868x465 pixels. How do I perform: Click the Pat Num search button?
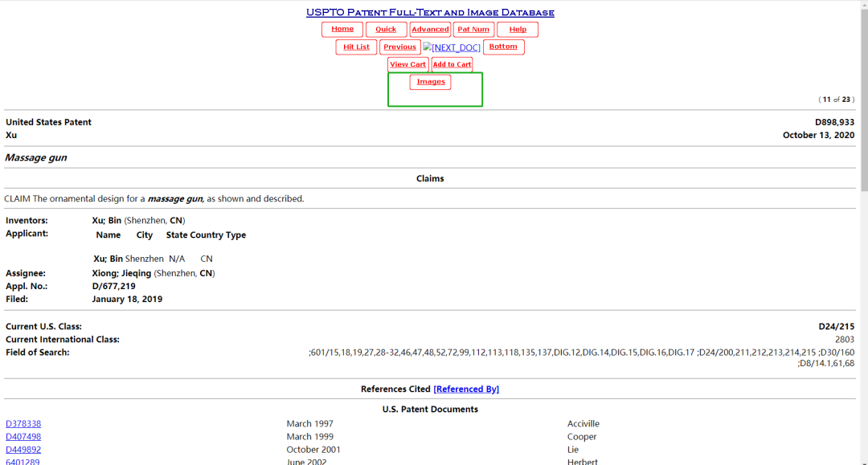click(473, 29)
